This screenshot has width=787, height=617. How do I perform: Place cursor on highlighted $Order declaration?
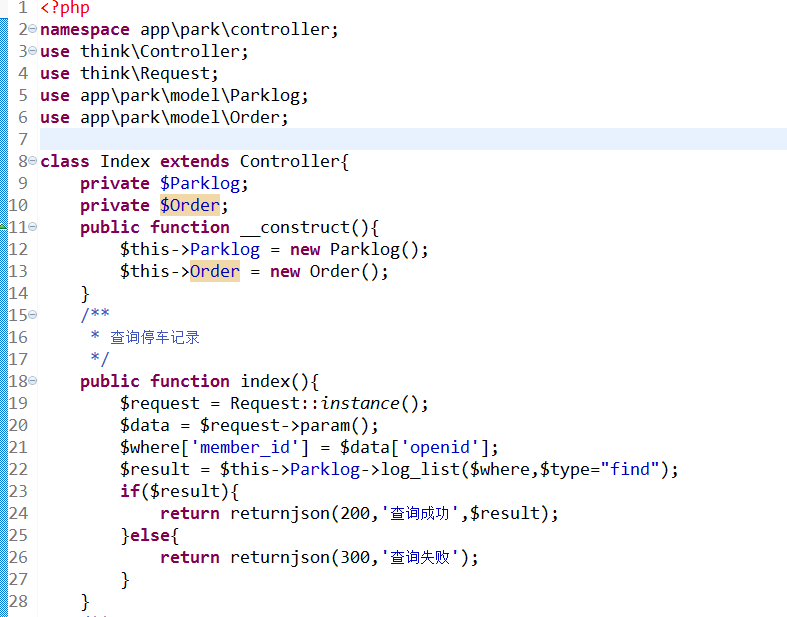point(189,206)
